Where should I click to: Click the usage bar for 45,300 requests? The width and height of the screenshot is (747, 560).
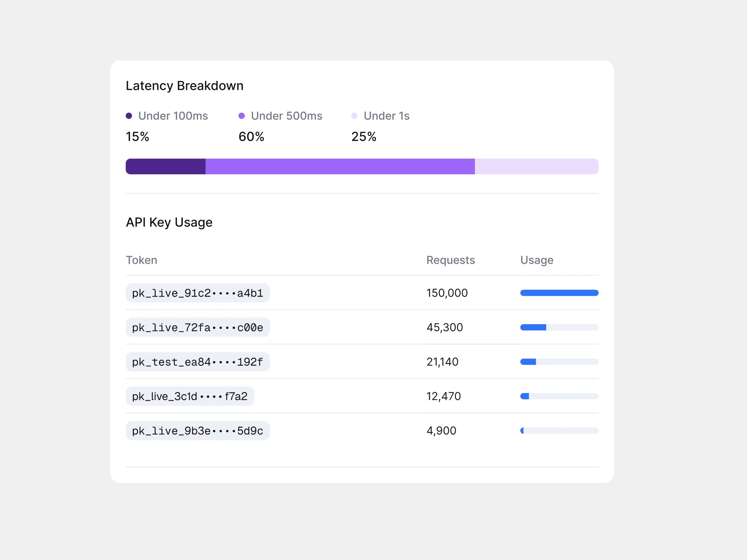pos(559,327)
